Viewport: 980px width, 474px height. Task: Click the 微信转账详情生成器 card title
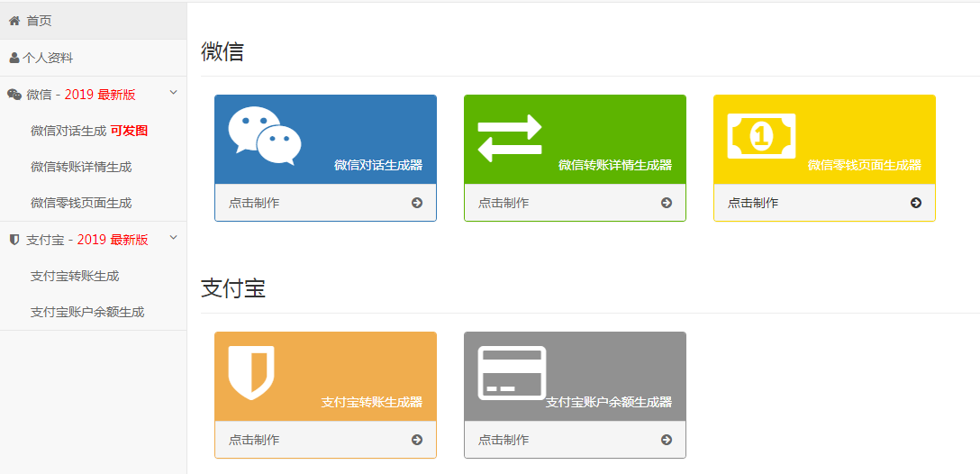pos(615,165)
